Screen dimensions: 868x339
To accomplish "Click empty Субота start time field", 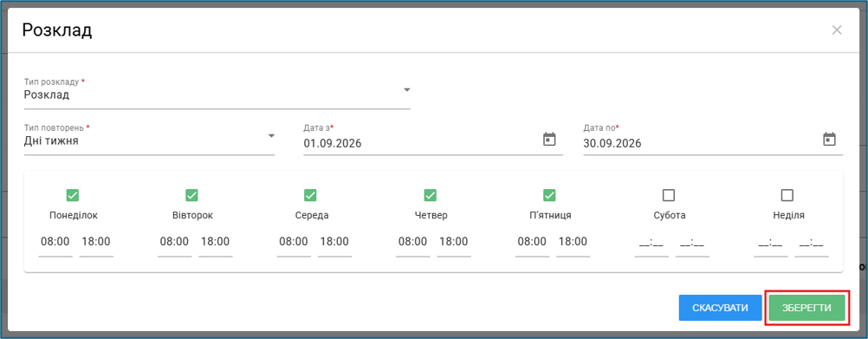I will point(651,242).
